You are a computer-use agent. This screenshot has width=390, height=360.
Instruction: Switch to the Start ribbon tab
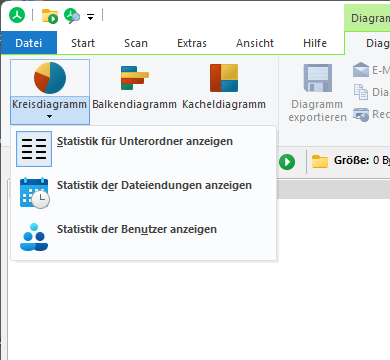coord(83,43)
